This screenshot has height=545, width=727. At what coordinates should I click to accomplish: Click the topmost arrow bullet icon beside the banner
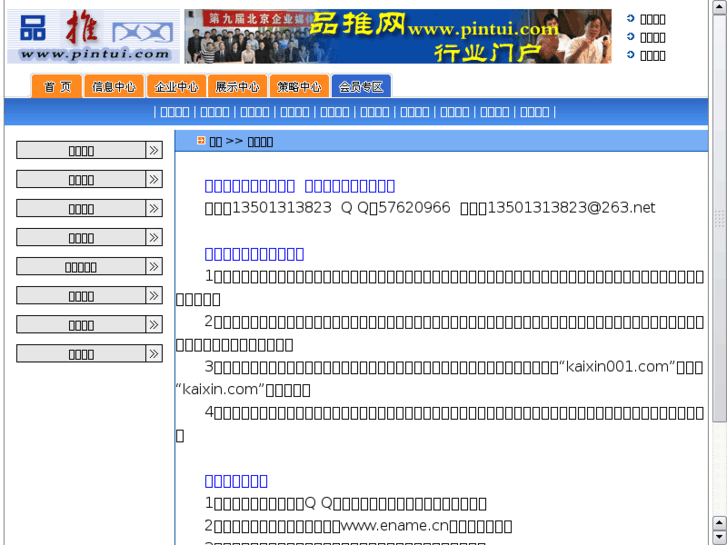(x=631, y=19)
